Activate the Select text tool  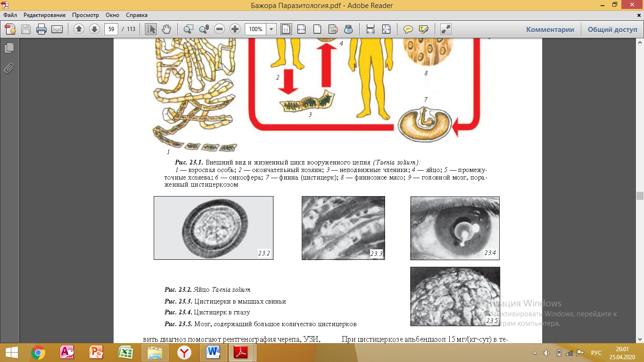click(x=151, y=29)
